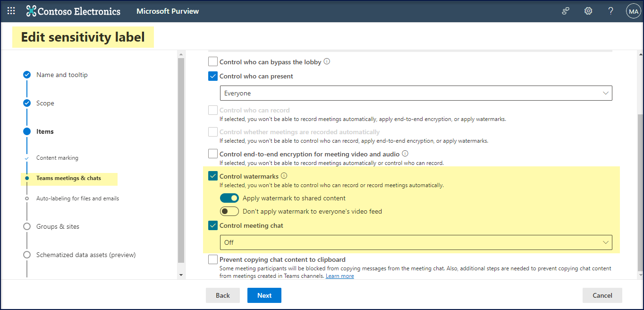Uncheck Control who can present
644x310 pixels.
click(x=213, y=76)
